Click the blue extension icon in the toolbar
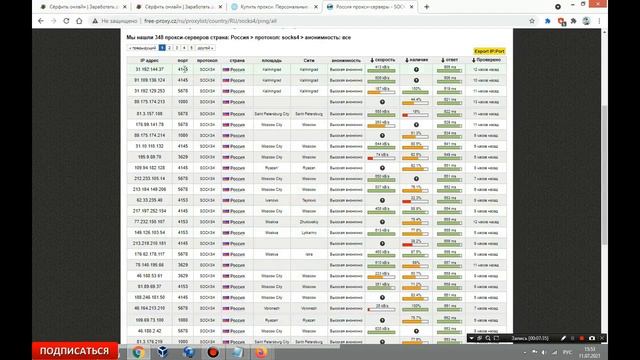The width and height of the screenshot is (640, 360). coord(548,21)
